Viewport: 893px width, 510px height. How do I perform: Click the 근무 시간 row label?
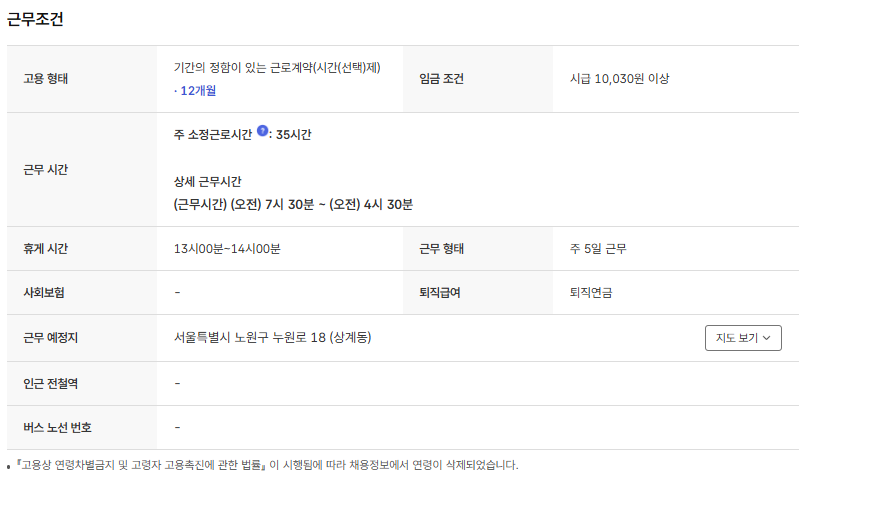pyautogui.click(x=46, y=170)
